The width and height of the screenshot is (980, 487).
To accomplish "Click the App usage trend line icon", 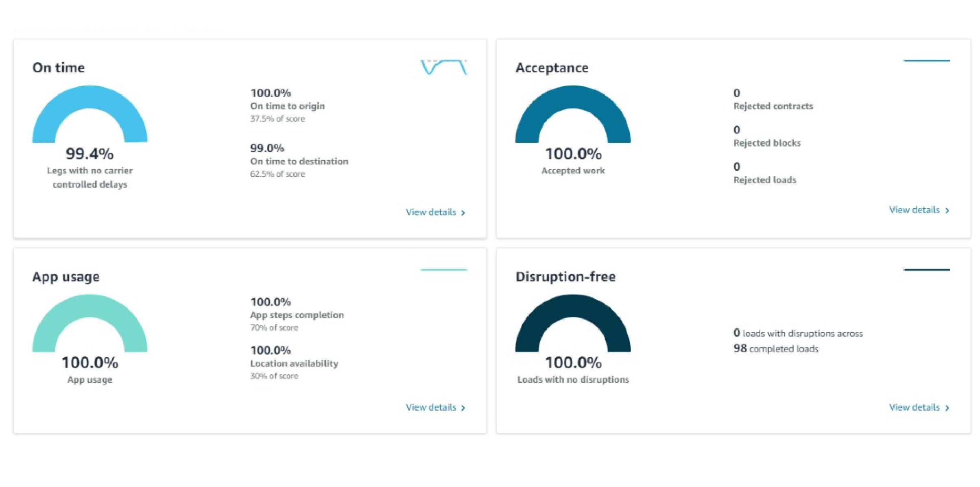I will click(443, 270).
